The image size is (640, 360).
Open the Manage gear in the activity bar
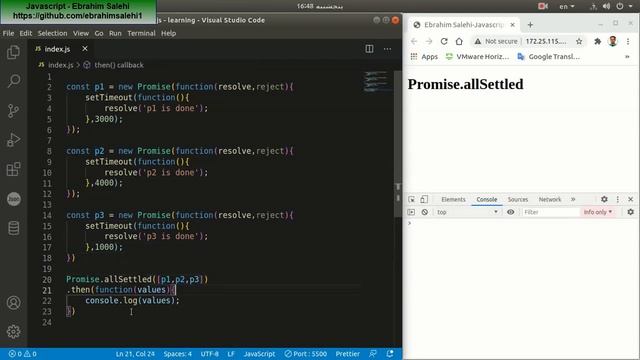(x=13, y=331)
